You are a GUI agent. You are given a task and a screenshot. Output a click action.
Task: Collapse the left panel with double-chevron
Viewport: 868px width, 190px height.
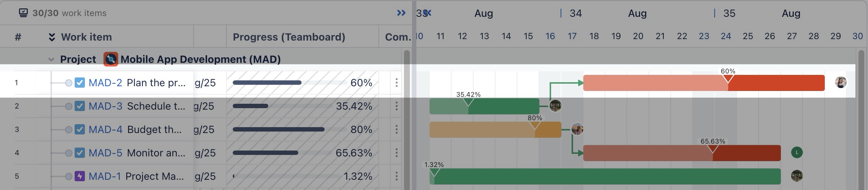click(x=401, y=13)
